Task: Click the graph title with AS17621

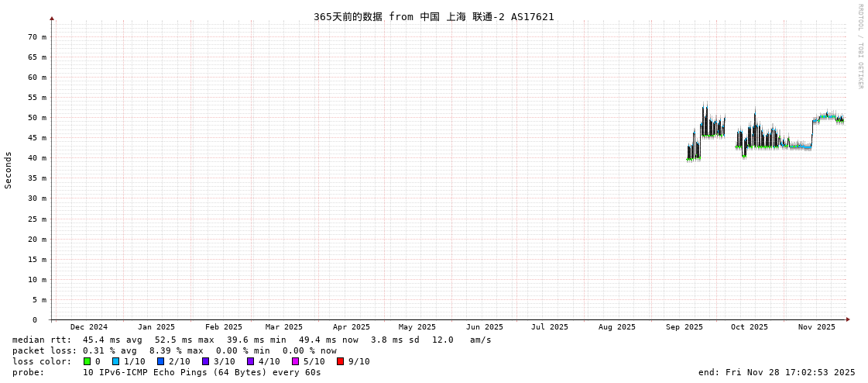Action: click(x=434, y=16)
